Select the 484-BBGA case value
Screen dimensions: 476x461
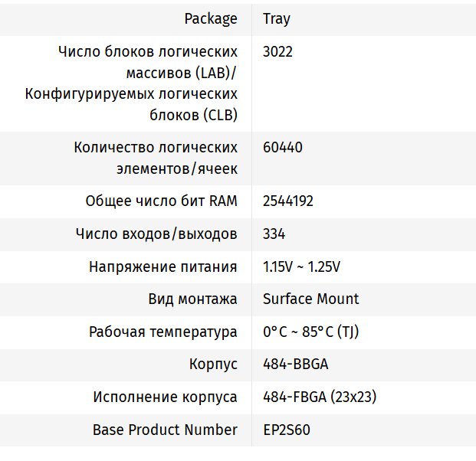pos(296,365)
